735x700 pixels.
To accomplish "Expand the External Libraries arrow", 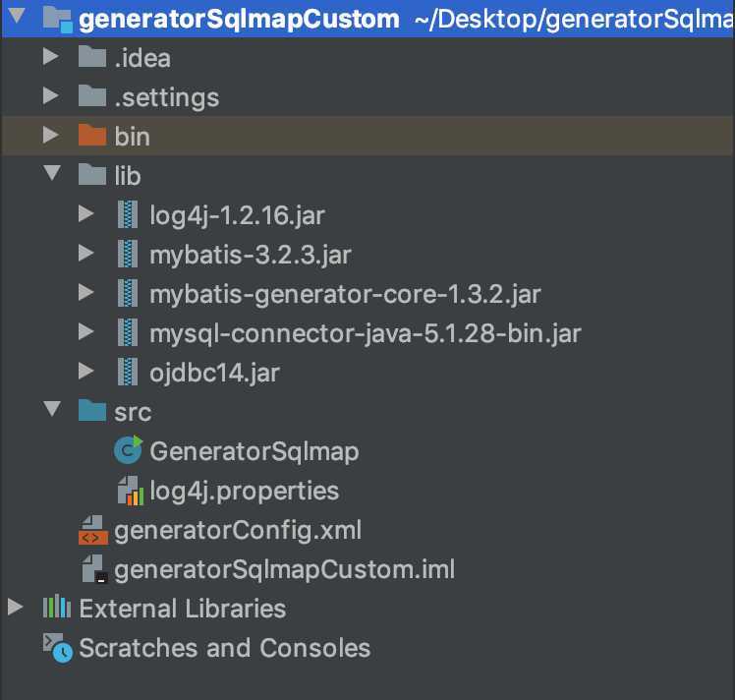I will pos(16,608).
